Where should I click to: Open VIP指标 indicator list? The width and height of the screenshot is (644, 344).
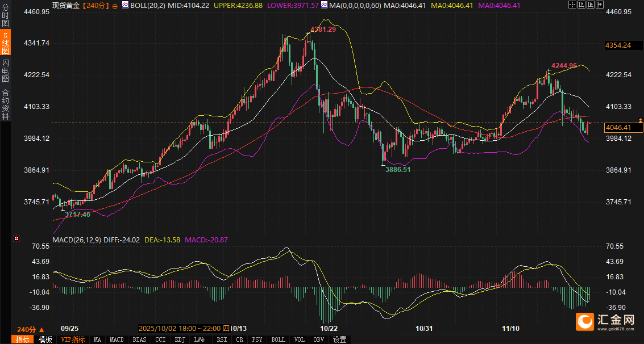tap(73, 339)
